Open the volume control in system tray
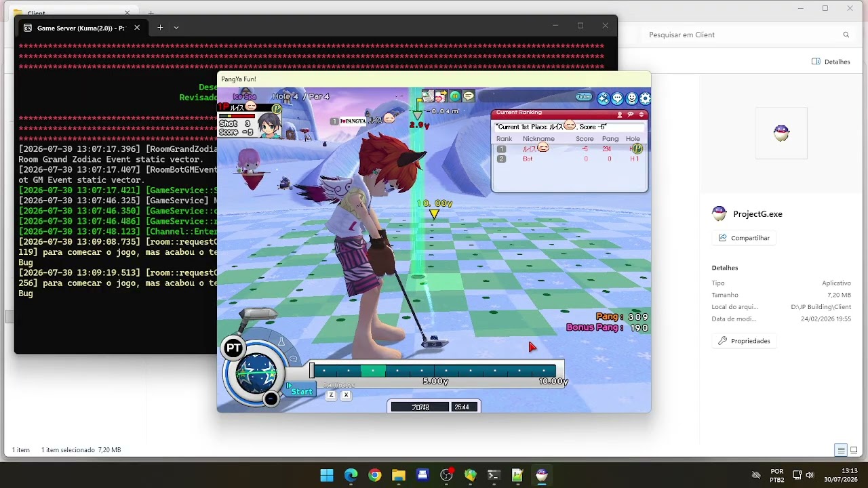Viewport: 868px width, 488px height. 810,475
